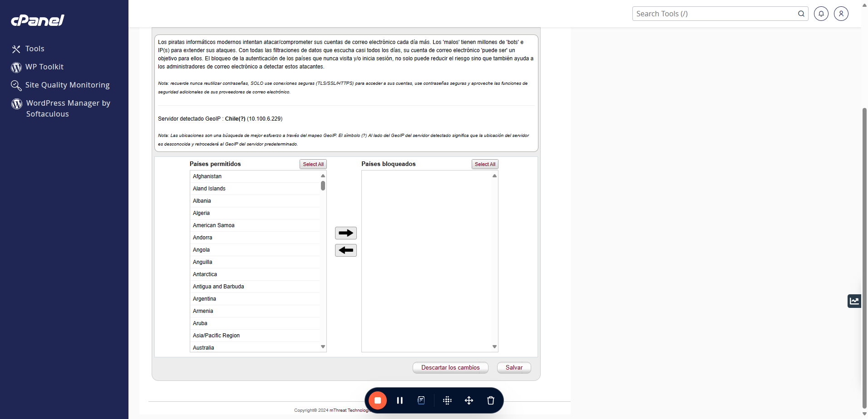Screen dimensions: 868x419
Task: Click blocked list scroll-down arrow
Action: [494, 347]
